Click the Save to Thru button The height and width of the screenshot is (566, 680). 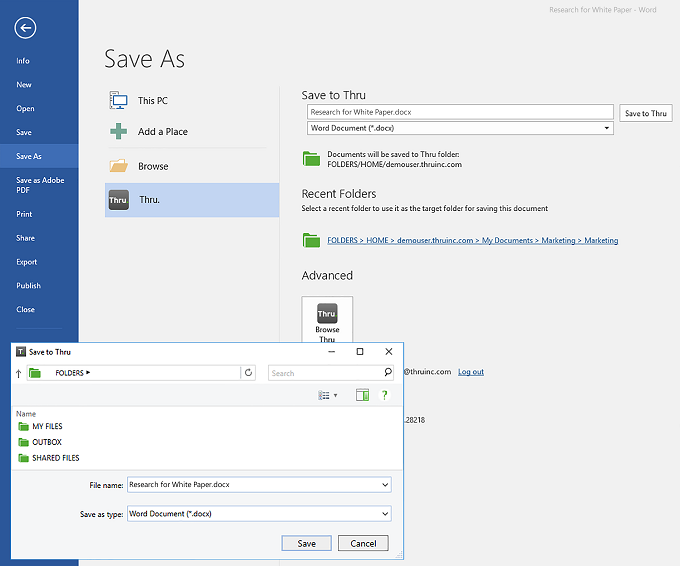click(x=645, y=113)
